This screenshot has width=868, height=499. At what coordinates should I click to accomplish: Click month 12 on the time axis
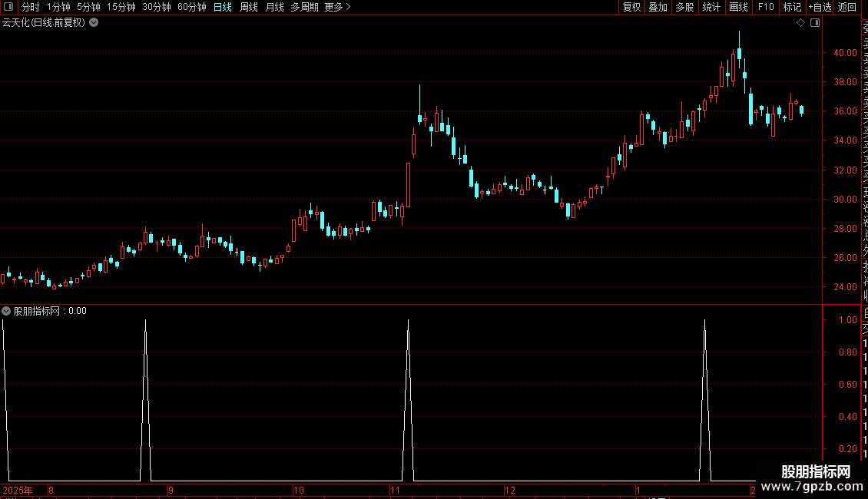[510, 490]
